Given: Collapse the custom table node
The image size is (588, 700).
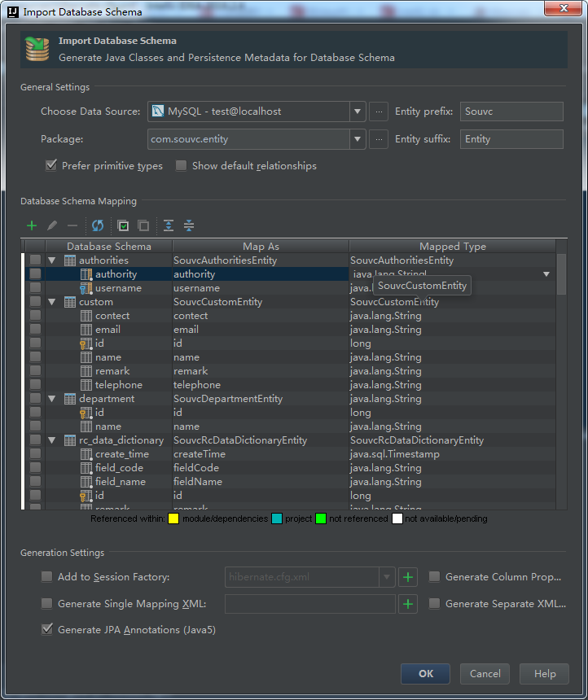Looking at the screenshot, I should pos(52,302).
